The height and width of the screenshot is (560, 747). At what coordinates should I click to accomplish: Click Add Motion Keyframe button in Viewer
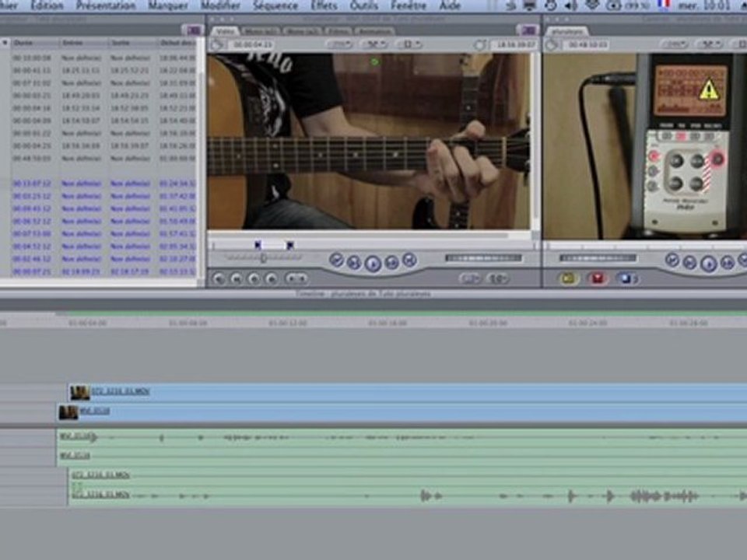(254, 278)
